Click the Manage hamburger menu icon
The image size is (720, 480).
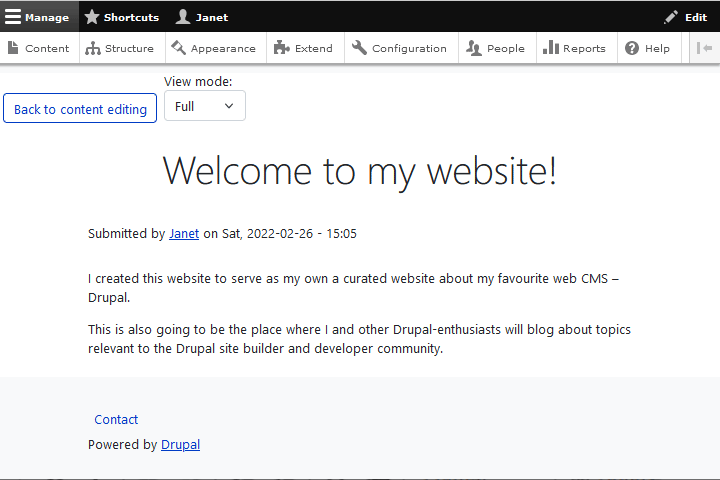(x=13, y=17)
